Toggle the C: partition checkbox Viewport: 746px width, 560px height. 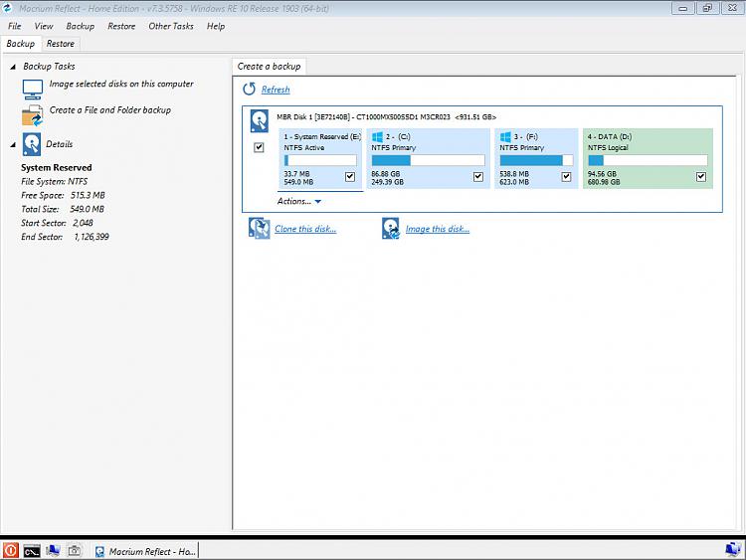tap(478, 177)
